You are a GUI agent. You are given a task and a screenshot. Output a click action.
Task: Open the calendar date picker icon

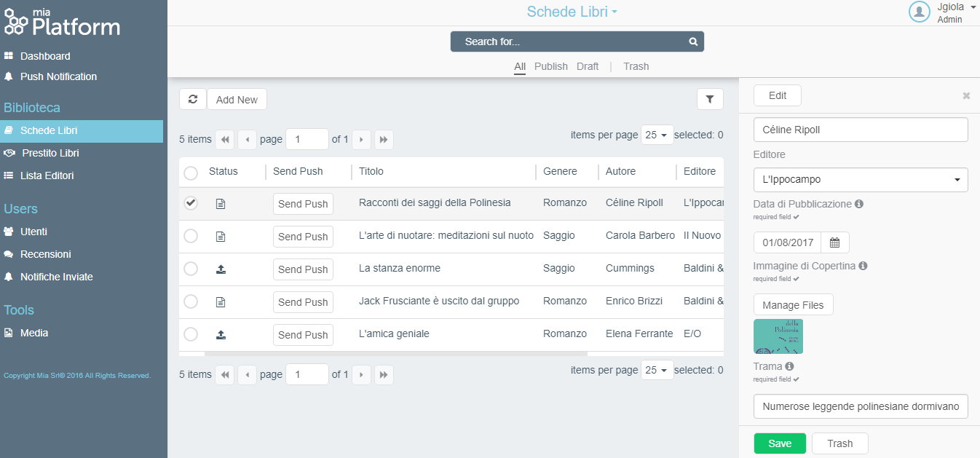pyautogui.click(x=835, y=242)
